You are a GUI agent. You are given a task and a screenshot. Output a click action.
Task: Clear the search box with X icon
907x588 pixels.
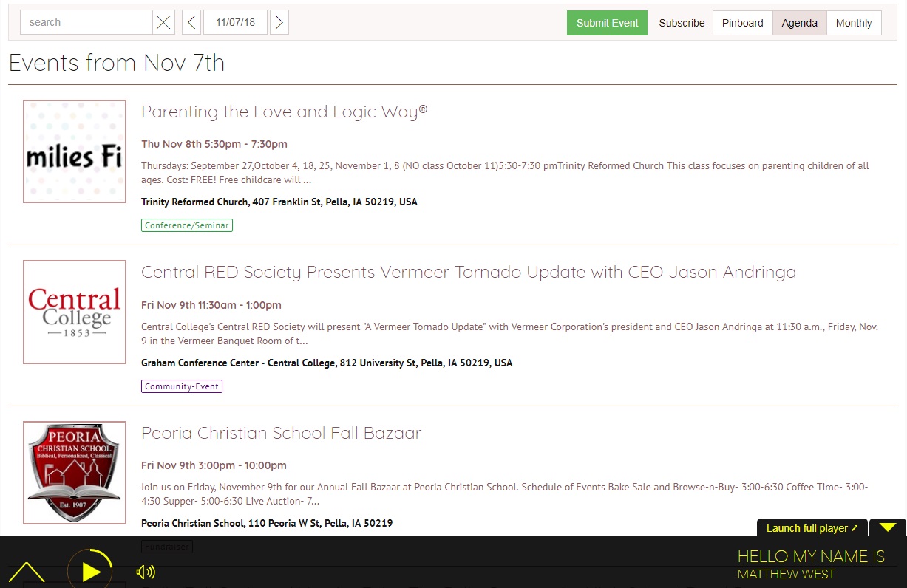click(163, 22)
